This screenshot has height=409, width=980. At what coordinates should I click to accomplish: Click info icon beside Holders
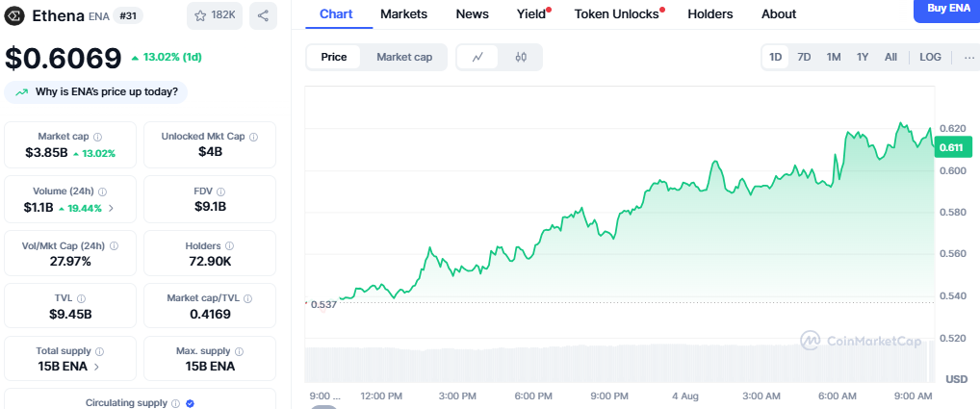point(229,246)
